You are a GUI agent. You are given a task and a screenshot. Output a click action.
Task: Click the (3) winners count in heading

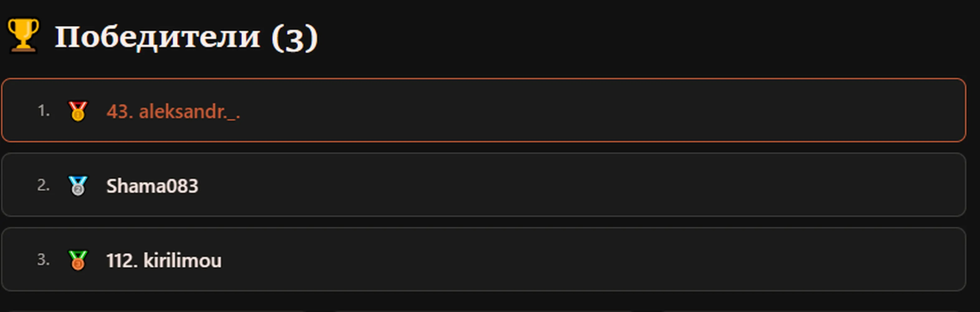(x=295, y=38)
